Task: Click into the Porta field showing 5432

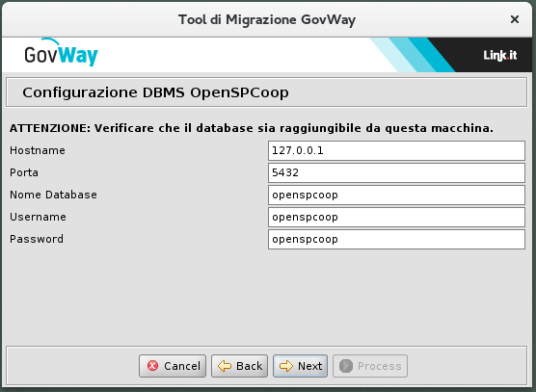Action: coord(396,172)
